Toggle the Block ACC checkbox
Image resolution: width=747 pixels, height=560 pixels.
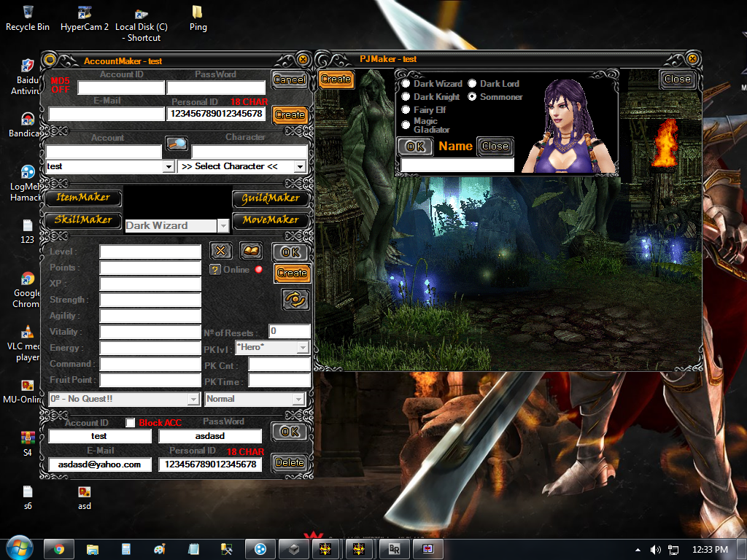pos(130,422)
